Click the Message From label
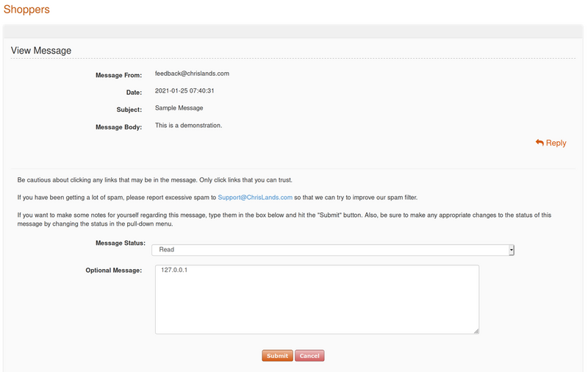Screen dimensions: 588x372 click(x=118, y=75)
